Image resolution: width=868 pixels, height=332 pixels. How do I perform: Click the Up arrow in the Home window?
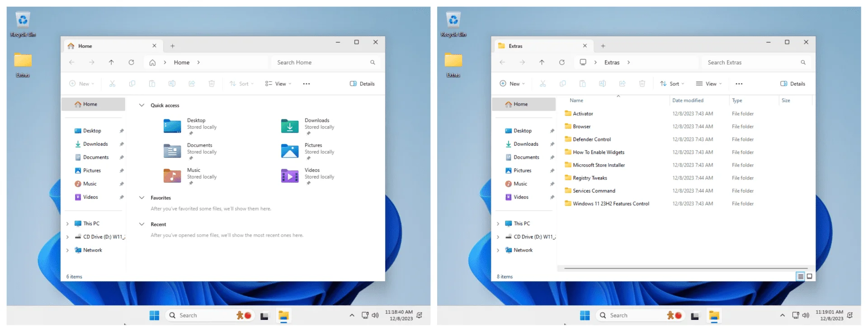pyautogui.click(x=111, y=62)
